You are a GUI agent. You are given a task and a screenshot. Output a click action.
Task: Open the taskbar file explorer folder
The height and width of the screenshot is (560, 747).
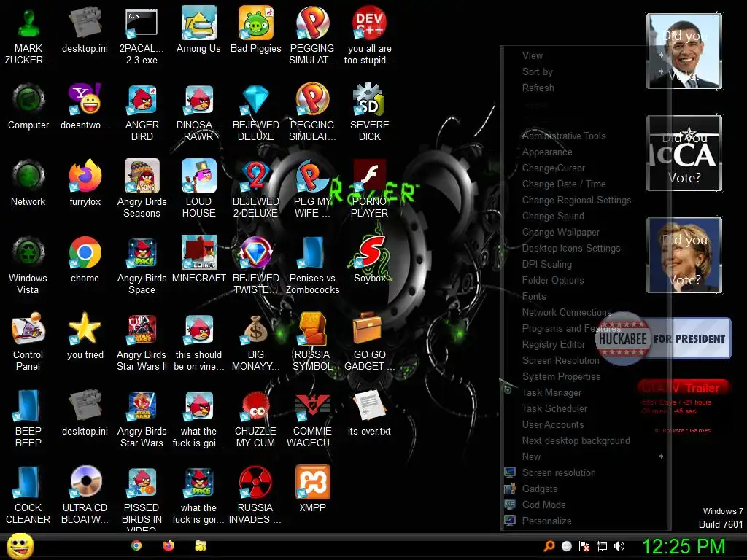(x=201, y=545)
